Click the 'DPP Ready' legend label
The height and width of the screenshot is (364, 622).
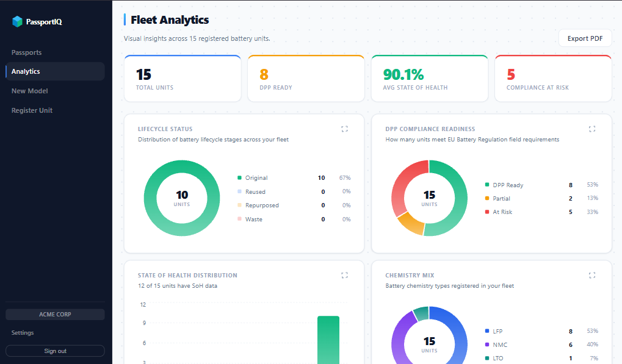click(x=508, y=185)
